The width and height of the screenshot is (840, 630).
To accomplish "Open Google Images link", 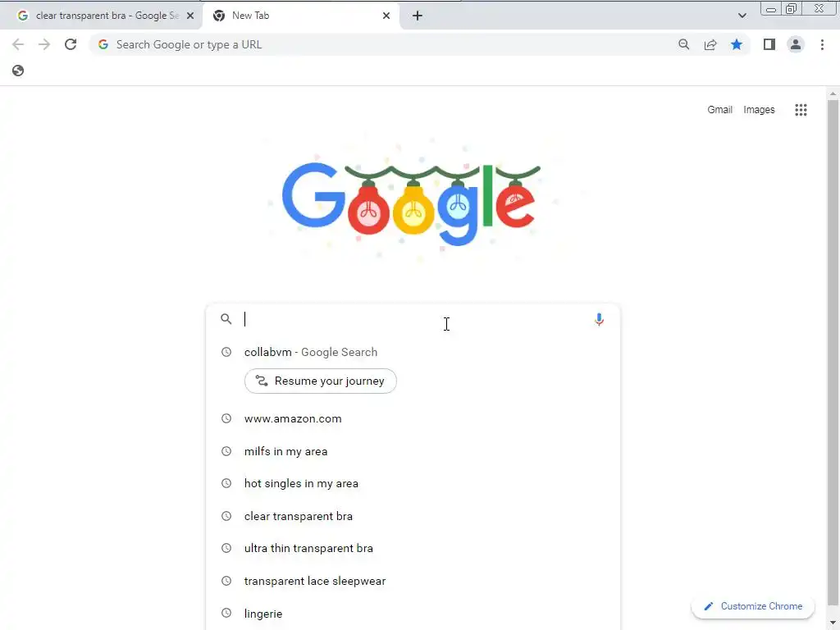I will click(759, 110).
